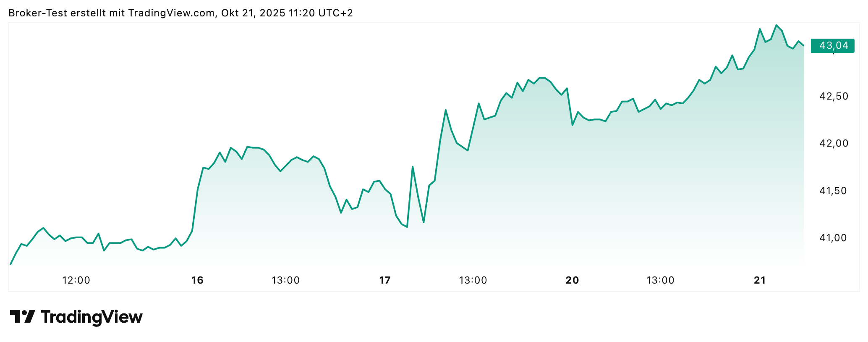
Task: Select the 42,50 price axis label
Action: 834,96
